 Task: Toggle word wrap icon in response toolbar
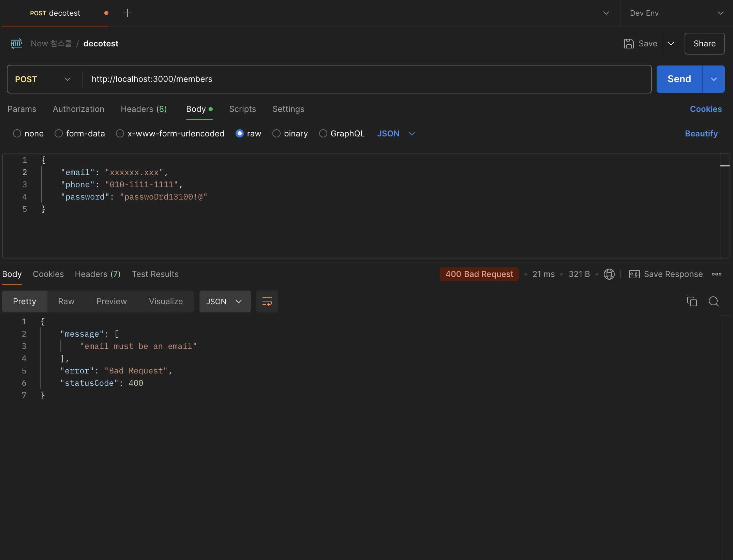[x=267, y=301]
